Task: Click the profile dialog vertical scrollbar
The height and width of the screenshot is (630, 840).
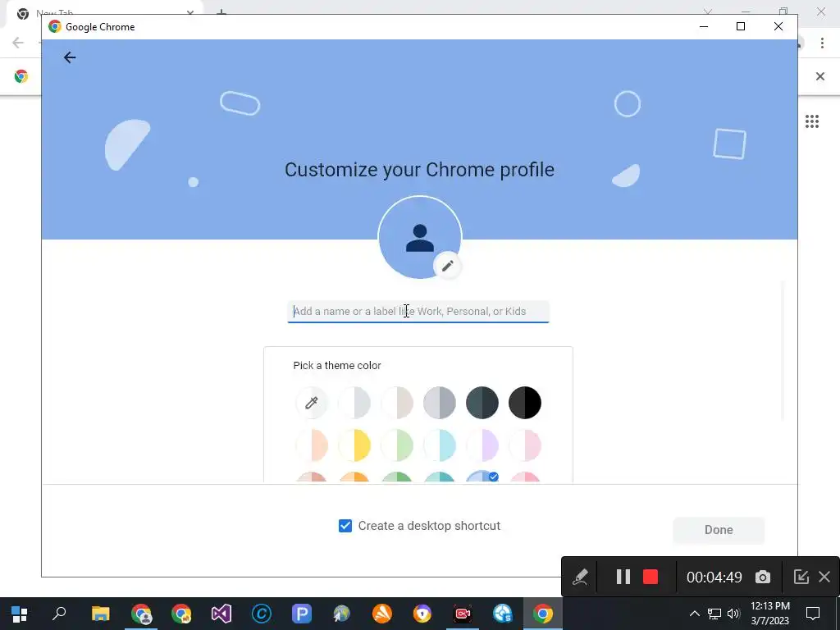Action: [x=783, y=351]
